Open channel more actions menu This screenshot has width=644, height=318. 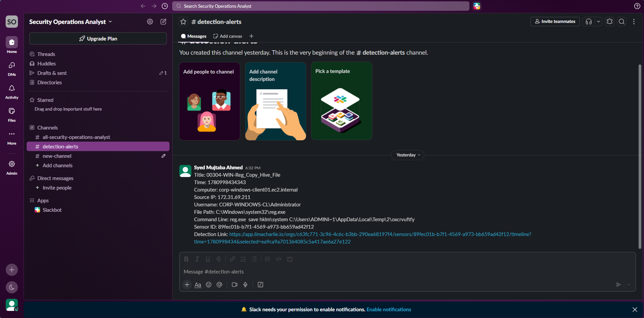pyautogui.click(x=634, y=22)
